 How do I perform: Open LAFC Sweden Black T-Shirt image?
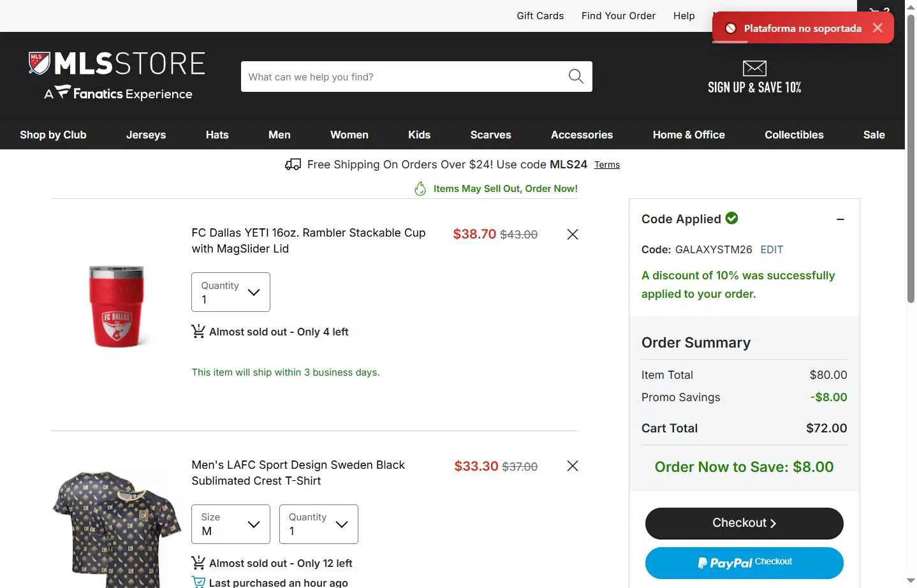(117, 529)
